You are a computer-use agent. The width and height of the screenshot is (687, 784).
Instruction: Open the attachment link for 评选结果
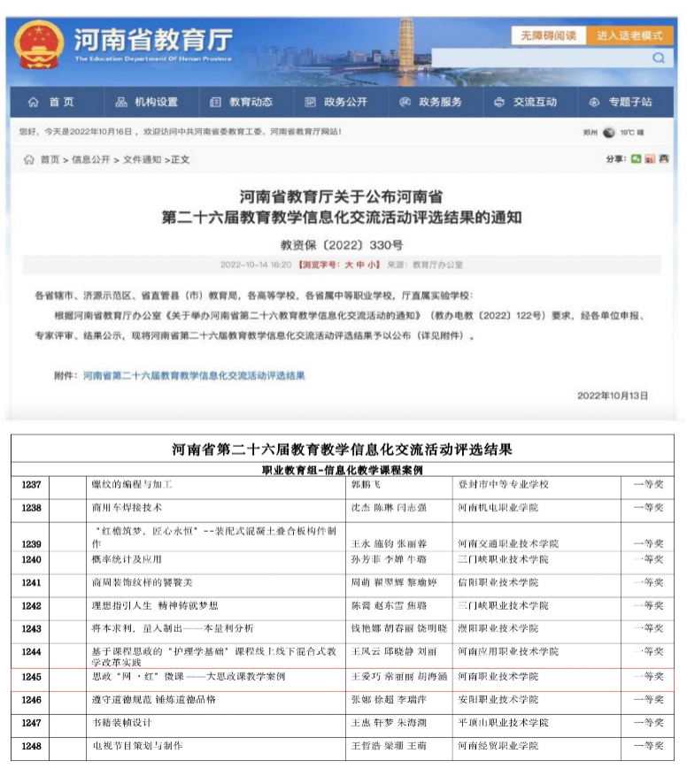pyautogui.click(x=194, y=376)
